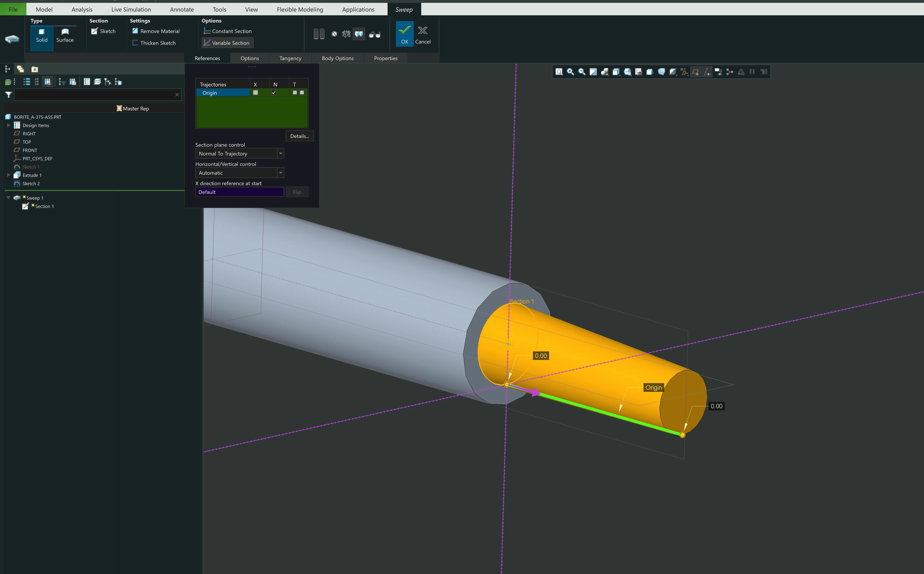
Task: Click the Refit view icon
Action: (559, 72)
